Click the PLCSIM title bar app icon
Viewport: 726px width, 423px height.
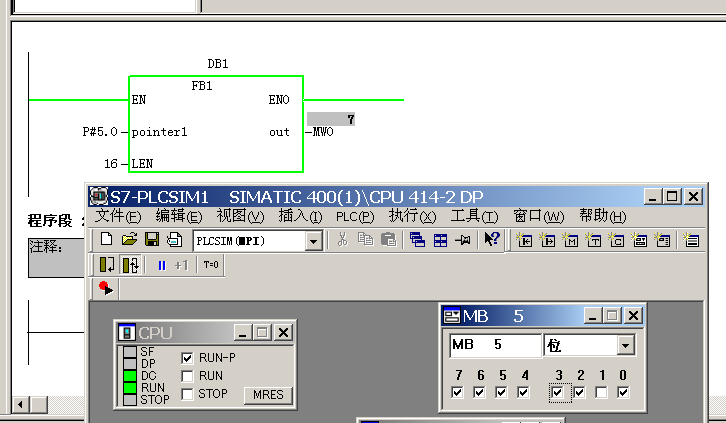98,196
